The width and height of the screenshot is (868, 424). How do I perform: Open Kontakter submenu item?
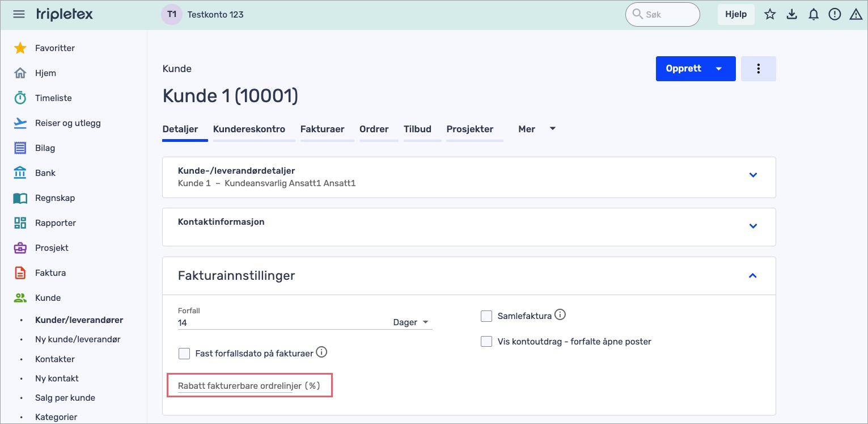(55, 359)
